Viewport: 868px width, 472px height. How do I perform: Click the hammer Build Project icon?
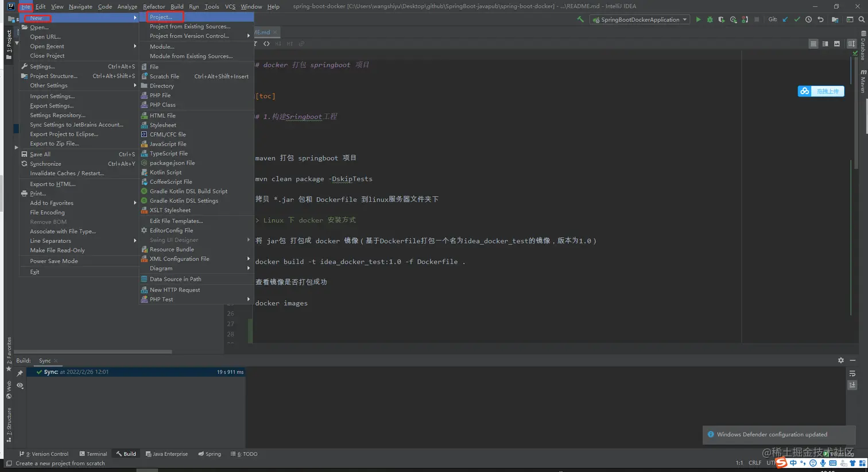tap(580, 20)
